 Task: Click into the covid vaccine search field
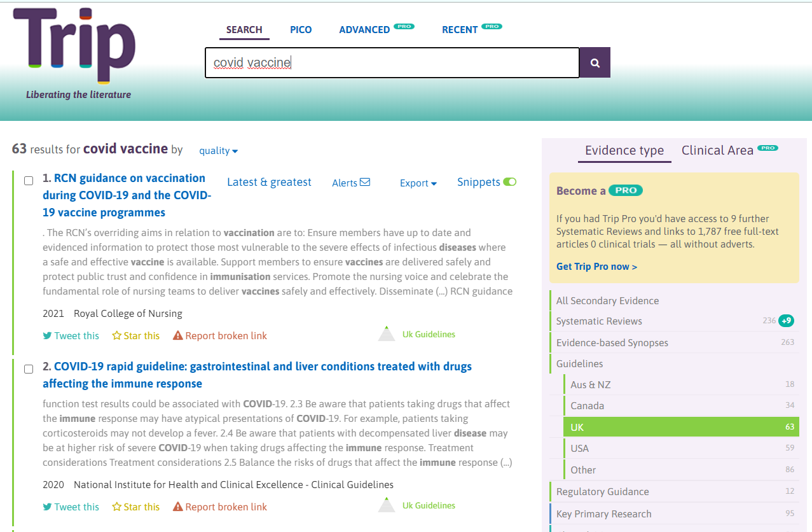(392, 63)
